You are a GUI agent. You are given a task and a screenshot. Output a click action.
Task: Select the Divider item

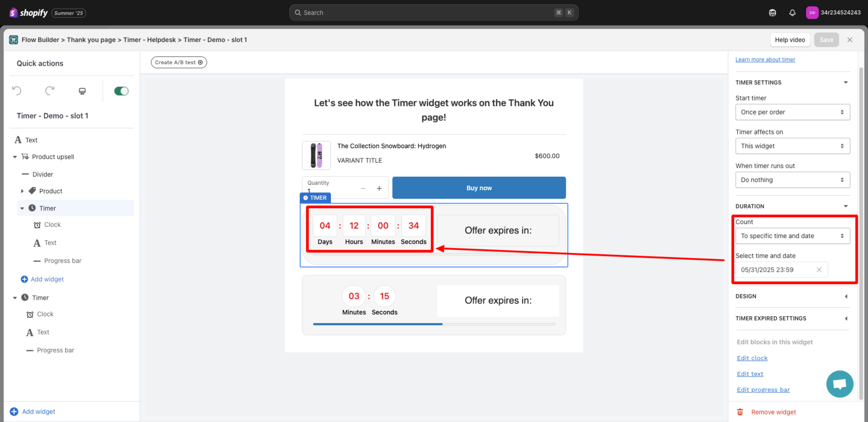click(42, 175)
